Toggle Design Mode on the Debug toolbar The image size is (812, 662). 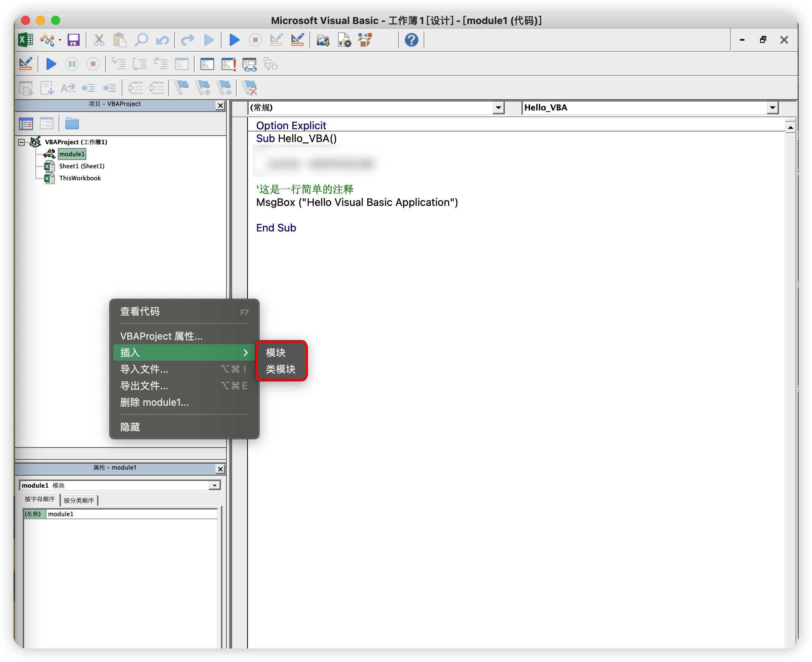click(x=26, y=64)
